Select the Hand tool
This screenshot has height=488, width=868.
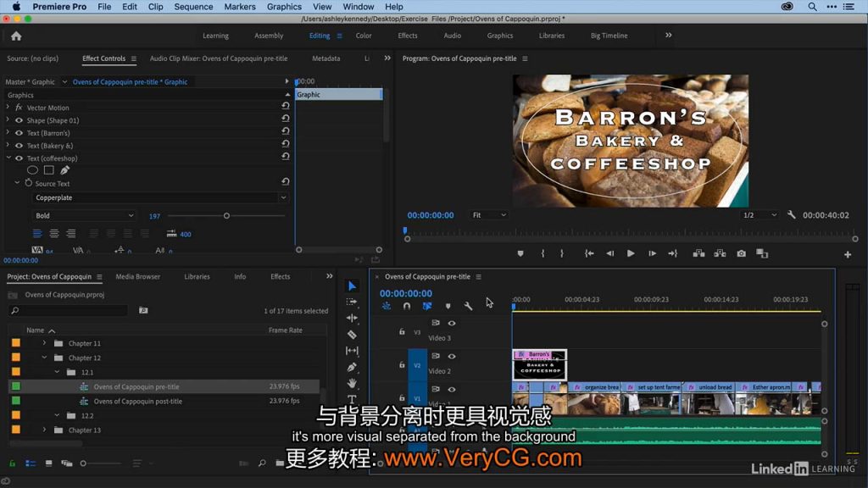pos(352,383)
